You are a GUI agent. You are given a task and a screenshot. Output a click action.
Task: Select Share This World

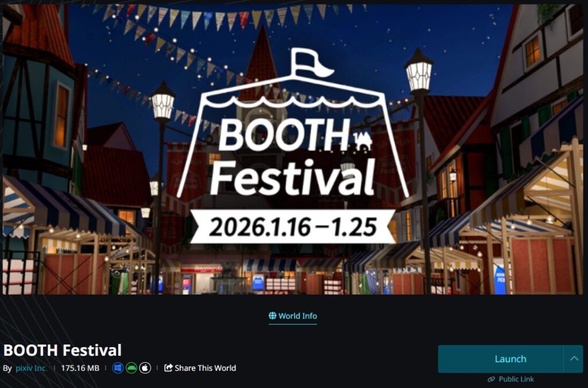pyautogui.click(x=200, y=368)
